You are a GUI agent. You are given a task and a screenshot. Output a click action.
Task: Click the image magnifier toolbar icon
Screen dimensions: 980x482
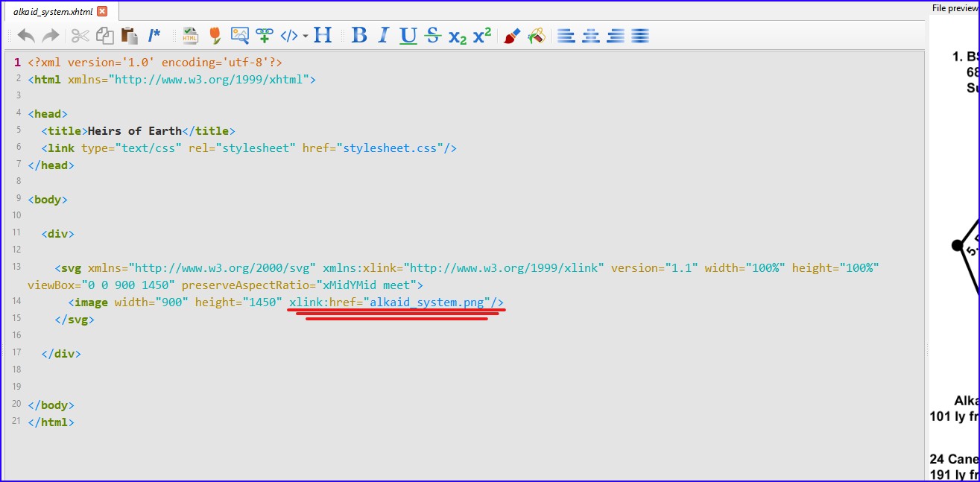239,35
